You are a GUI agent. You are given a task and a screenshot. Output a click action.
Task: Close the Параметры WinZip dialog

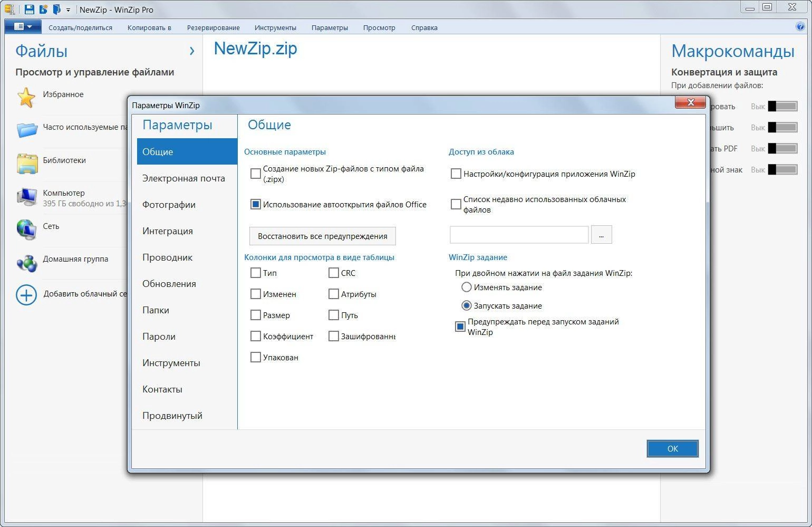(690, 102)
